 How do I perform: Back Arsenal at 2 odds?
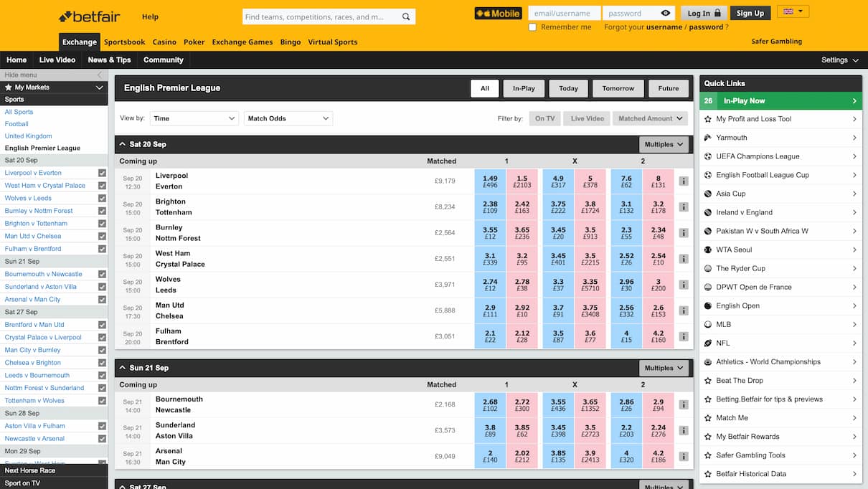click(490, 457)
